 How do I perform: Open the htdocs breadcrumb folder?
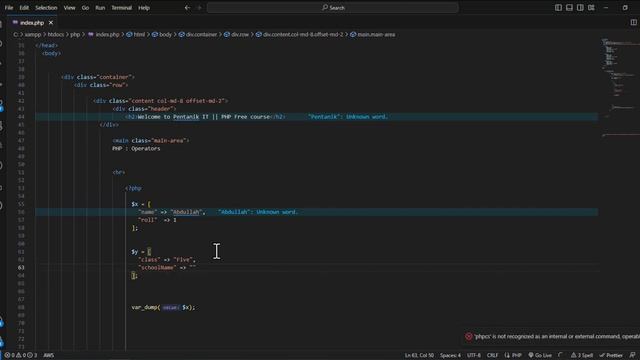click(x=56, y=35)
